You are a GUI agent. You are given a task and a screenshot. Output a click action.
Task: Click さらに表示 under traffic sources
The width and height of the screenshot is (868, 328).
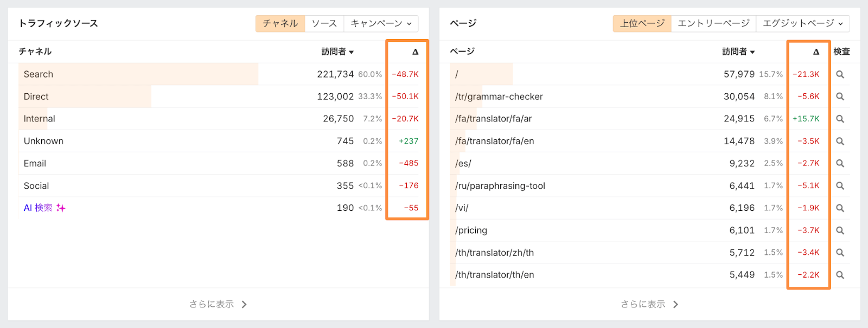218,304
